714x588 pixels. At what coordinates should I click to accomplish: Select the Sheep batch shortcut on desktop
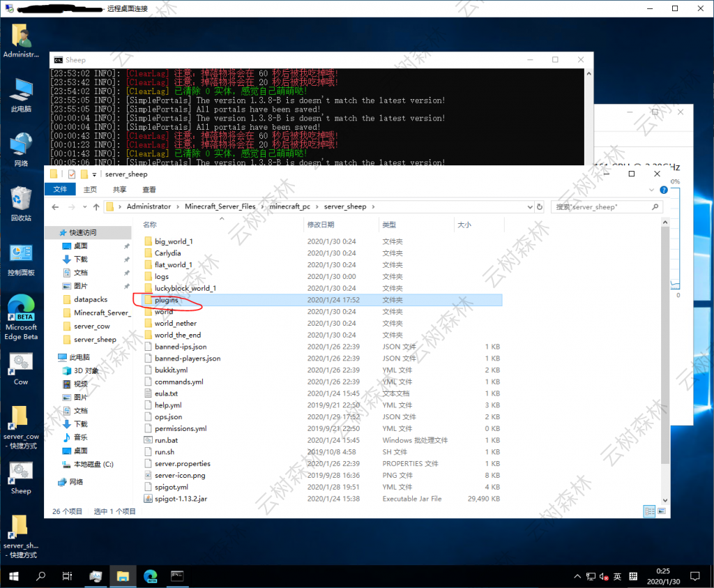click(x=21, y=478)
